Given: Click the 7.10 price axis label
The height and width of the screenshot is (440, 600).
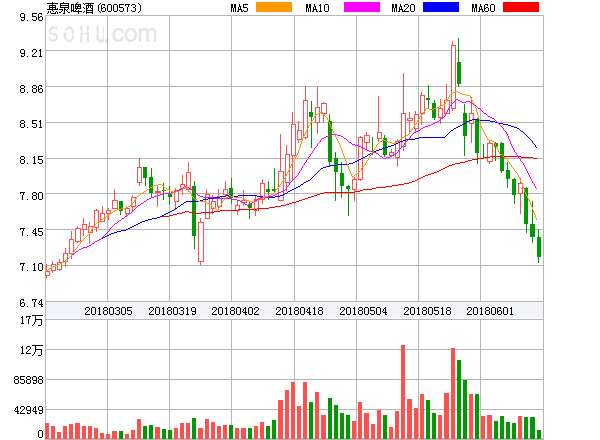Looking at the screenshot, I should (x=31, y=267).
